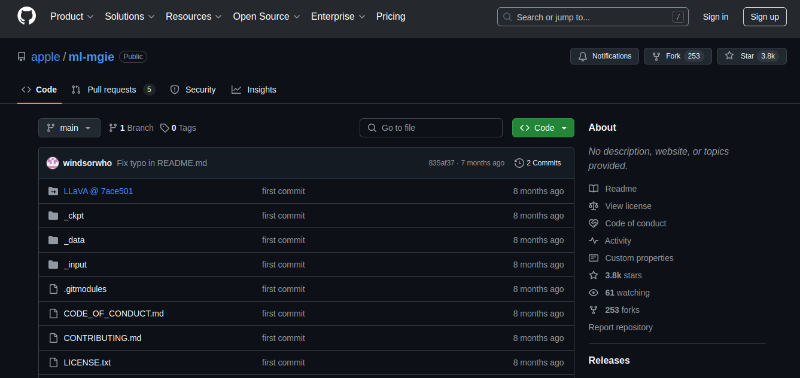
Task: Expand the Enterprise menu
Action: [338, 16]
